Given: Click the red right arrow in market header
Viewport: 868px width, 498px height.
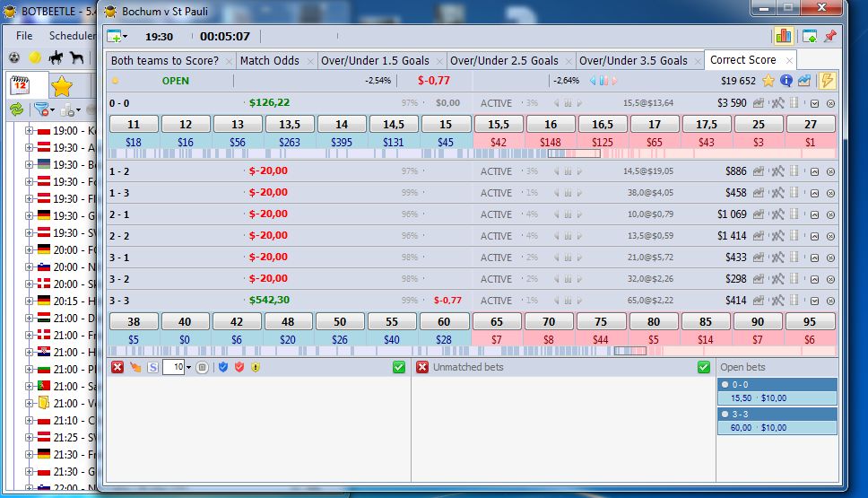Looking at the screenshot, I should coord(614,81).
